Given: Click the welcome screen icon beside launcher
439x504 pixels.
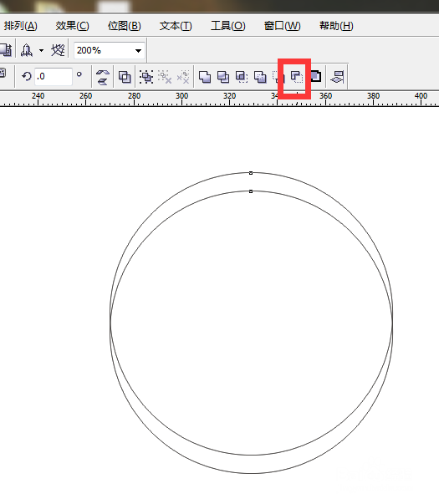Looking at the screenshot, I should click(x=58, y=50).
